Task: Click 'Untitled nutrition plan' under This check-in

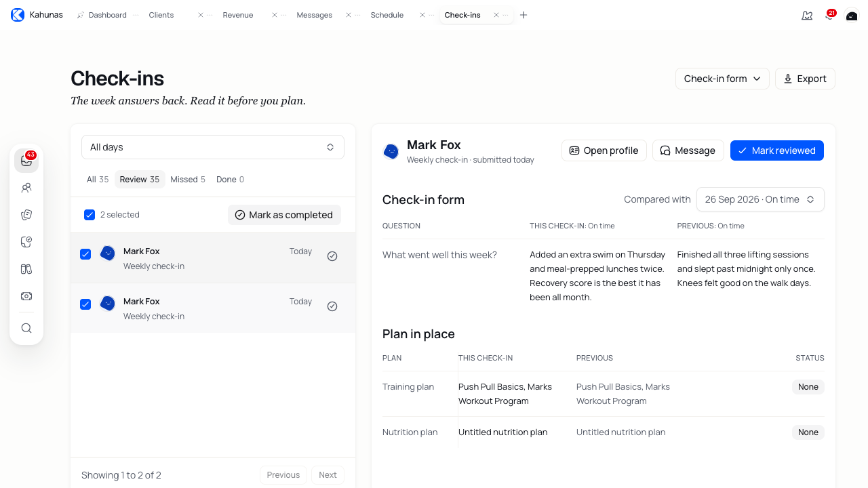Action: click(503, 432)
